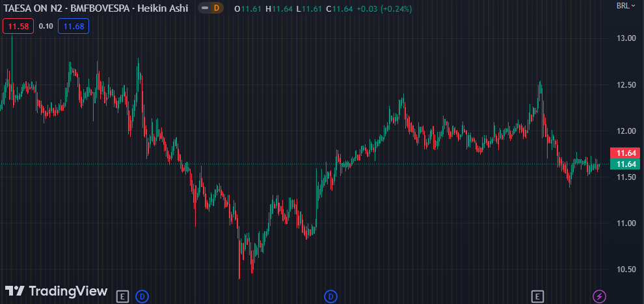Click the middle D dividend marker icon
644x304 pixels.
pos(330,296)
